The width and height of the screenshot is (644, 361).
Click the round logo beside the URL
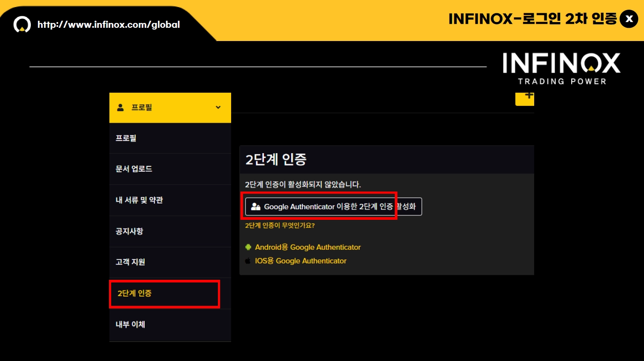(22, 25)
